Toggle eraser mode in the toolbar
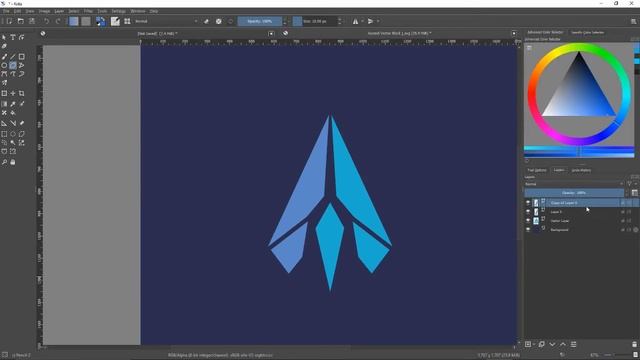Viewport: 640px width, 360px height. pos(207,21)
